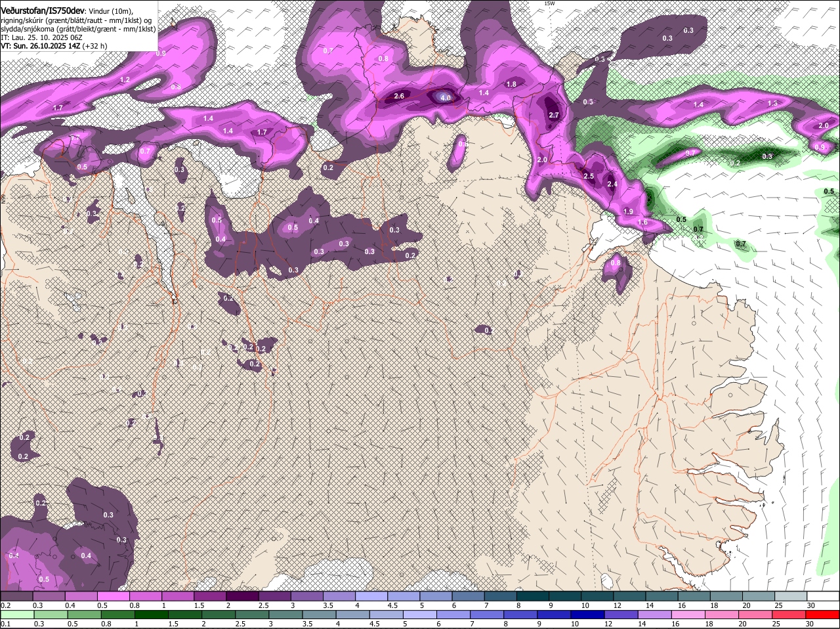The image size is (840, 629).
Task: Select top legend swatch between 0.4 and 0.5
Action: (x=81, y=596)
